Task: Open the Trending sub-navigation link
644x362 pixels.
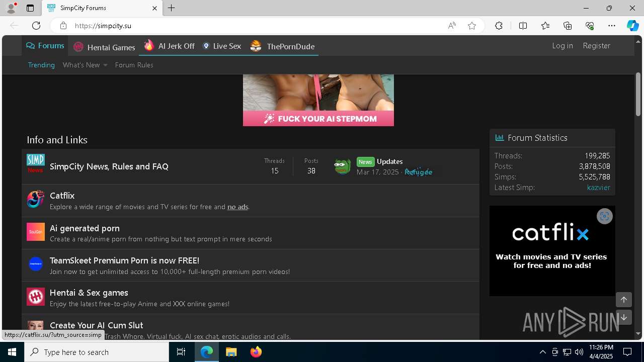Action: pyautogui.click(x=41, y=65)
